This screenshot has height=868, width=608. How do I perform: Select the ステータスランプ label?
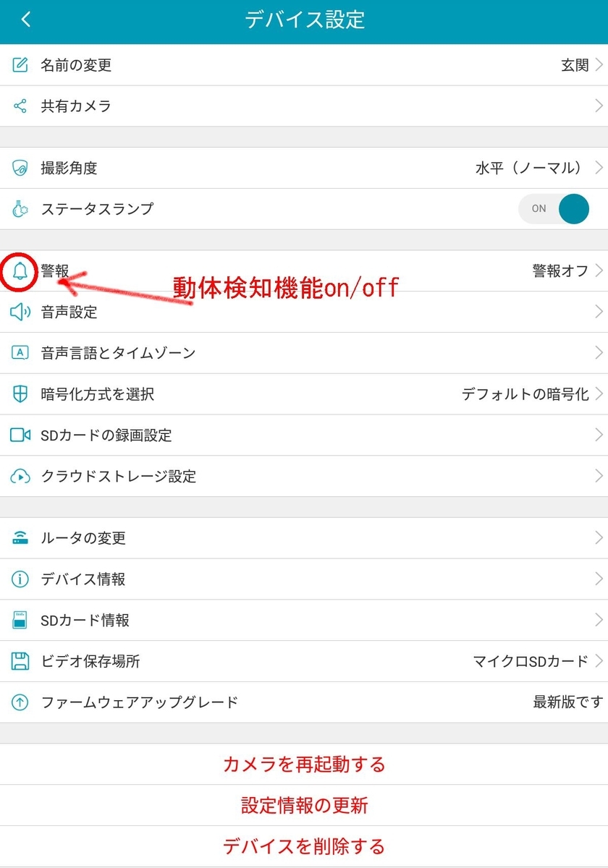[x=98, y=209]
